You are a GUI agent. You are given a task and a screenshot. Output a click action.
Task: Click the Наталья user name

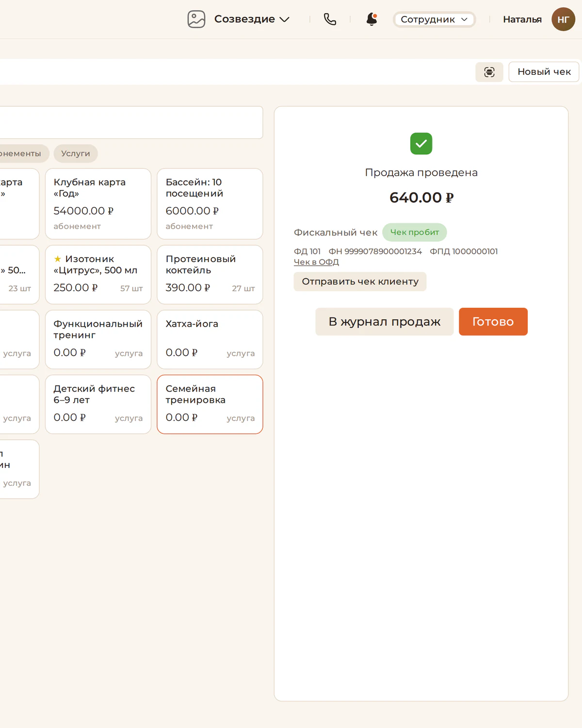[x=522, y=19]
